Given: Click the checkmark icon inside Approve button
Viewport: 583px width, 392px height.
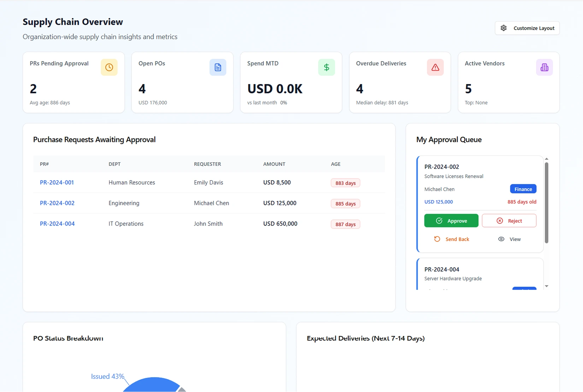Looking at the screenshot, I should pos(439,221).
